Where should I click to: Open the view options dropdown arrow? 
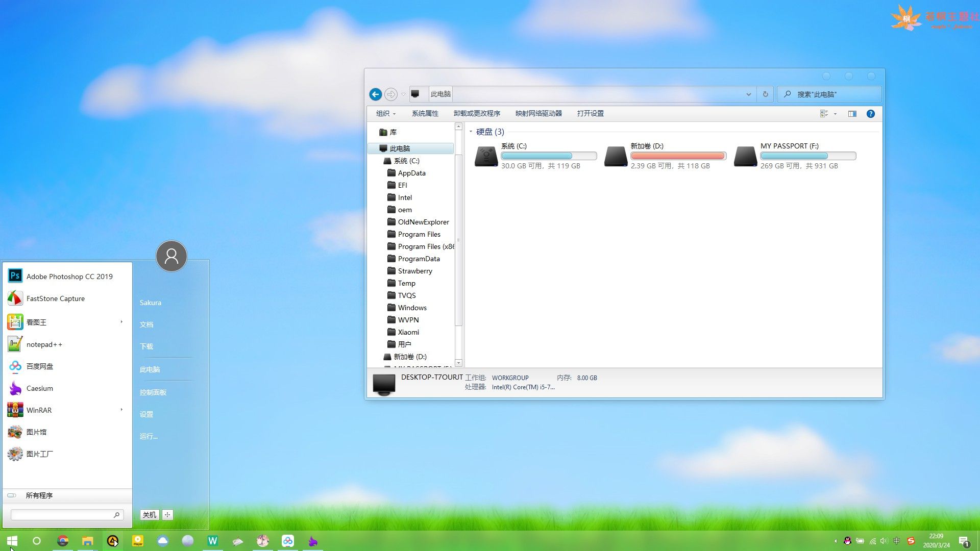836,114
